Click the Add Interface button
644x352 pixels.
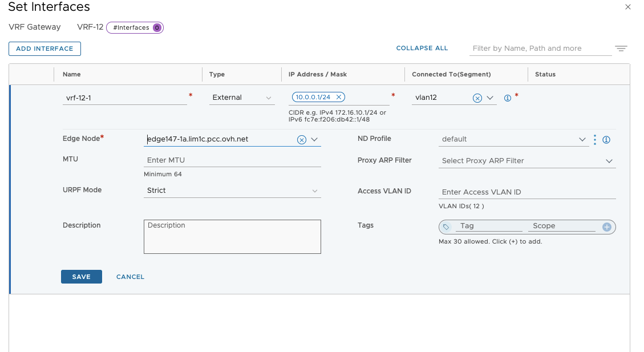pyautogui.click(x=44, y=48)
